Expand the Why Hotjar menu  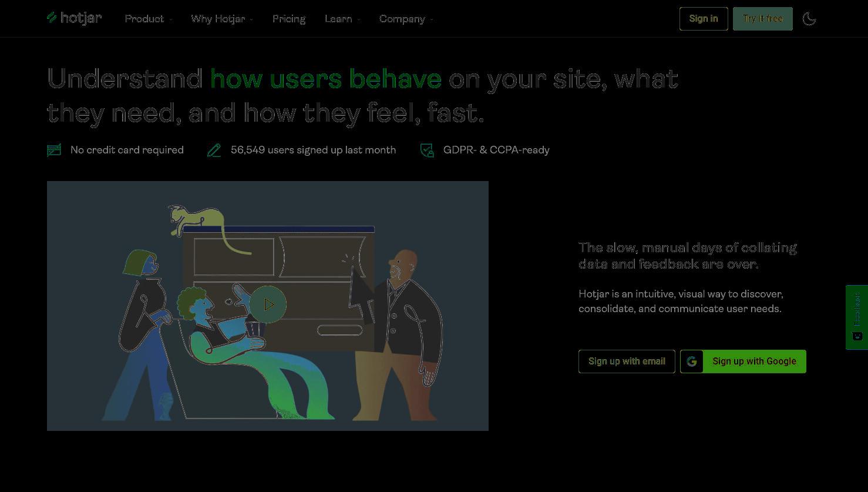[222, 19]
